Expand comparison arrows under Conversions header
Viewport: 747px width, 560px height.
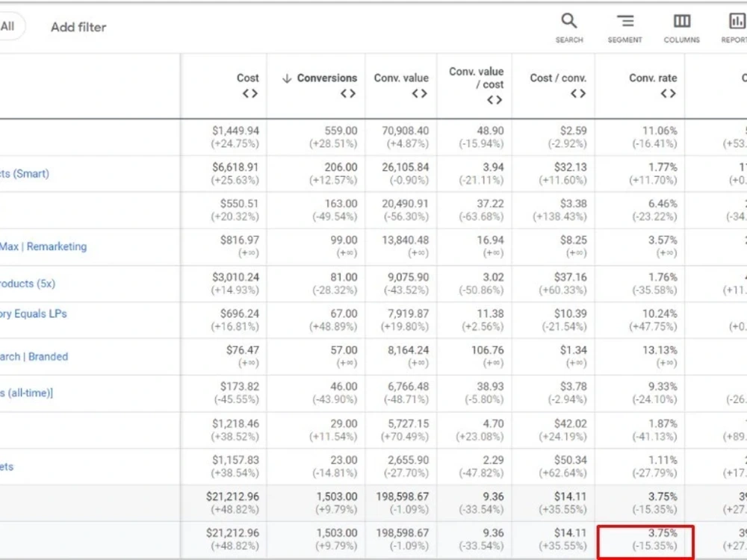tap(348, 94)
